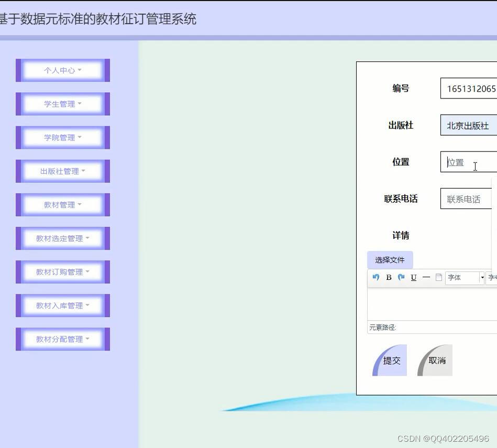Click the 选择文件 file selection button
Image resolution: width=497 pixels, height=448 pixels.
[x=389, y=259]
